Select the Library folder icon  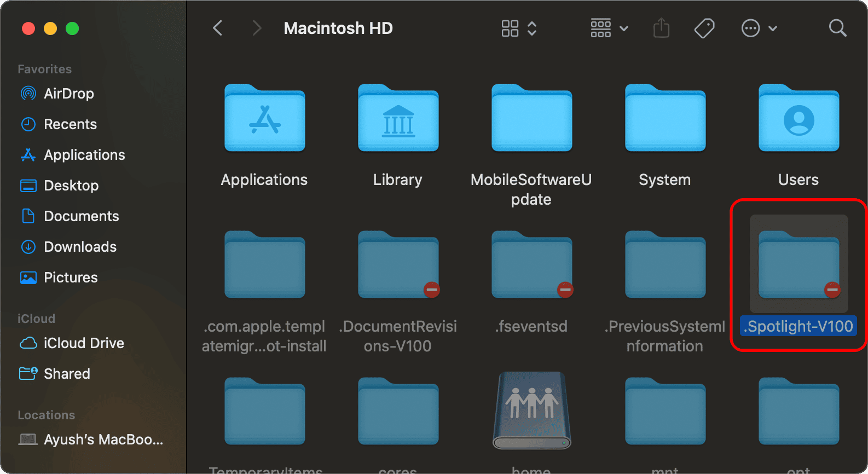[398, 119]
